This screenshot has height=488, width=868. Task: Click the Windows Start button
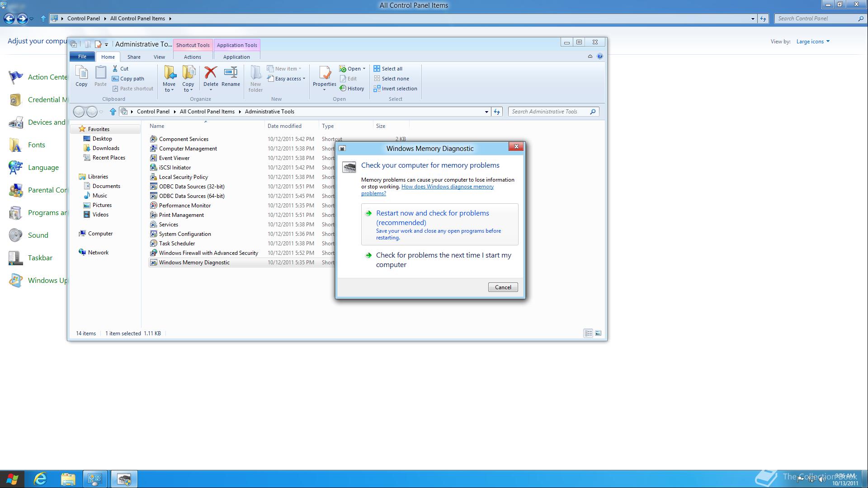(x=12, y=479)
